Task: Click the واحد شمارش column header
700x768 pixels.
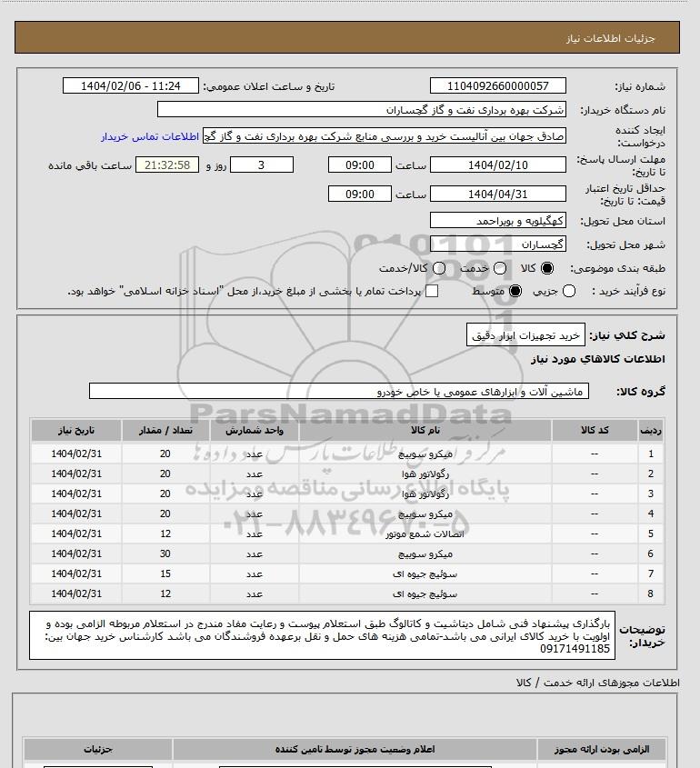Action: 255,430
